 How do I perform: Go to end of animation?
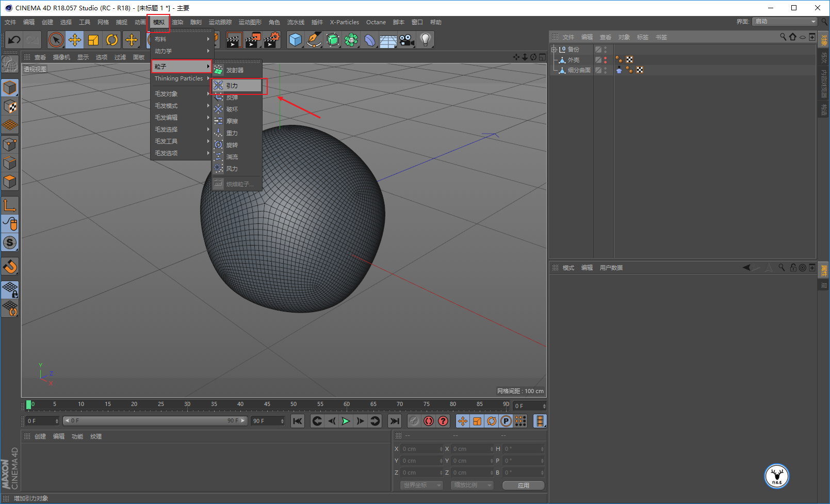(x=395, y=421)
